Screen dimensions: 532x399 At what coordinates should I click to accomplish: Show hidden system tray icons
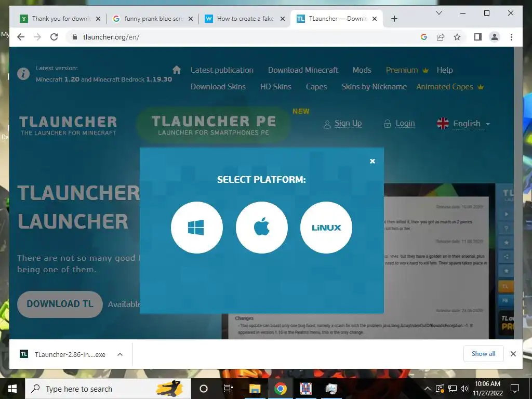[428, 389]
